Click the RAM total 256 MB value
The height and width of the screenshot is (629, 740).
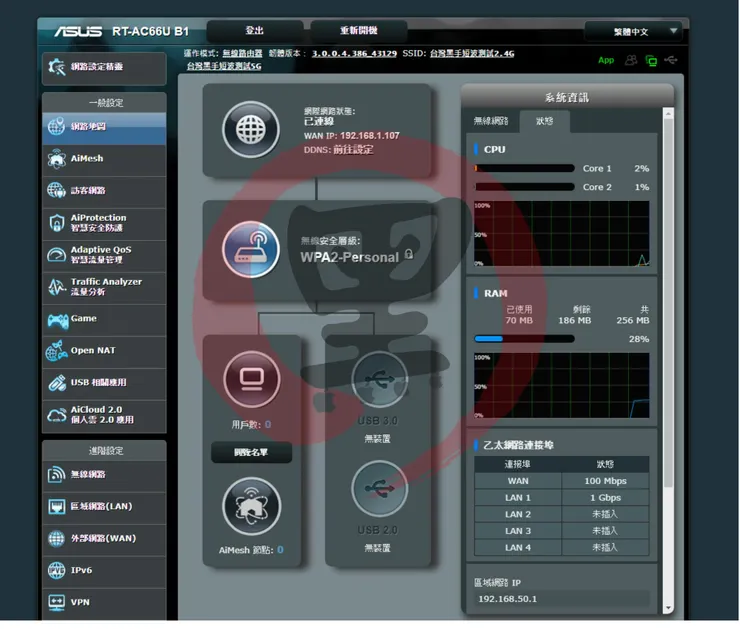[x=633, y=321]
